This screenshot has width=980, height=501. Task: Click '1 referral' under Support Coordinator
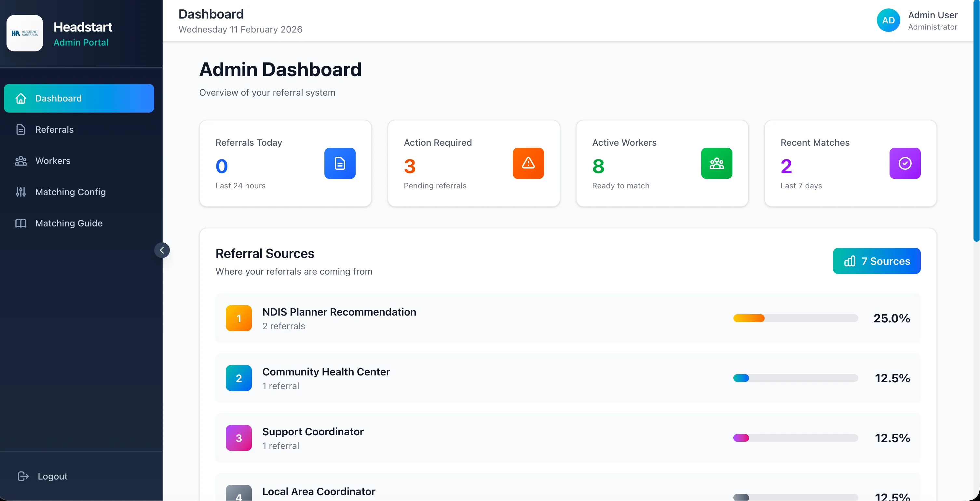(280, 445)
